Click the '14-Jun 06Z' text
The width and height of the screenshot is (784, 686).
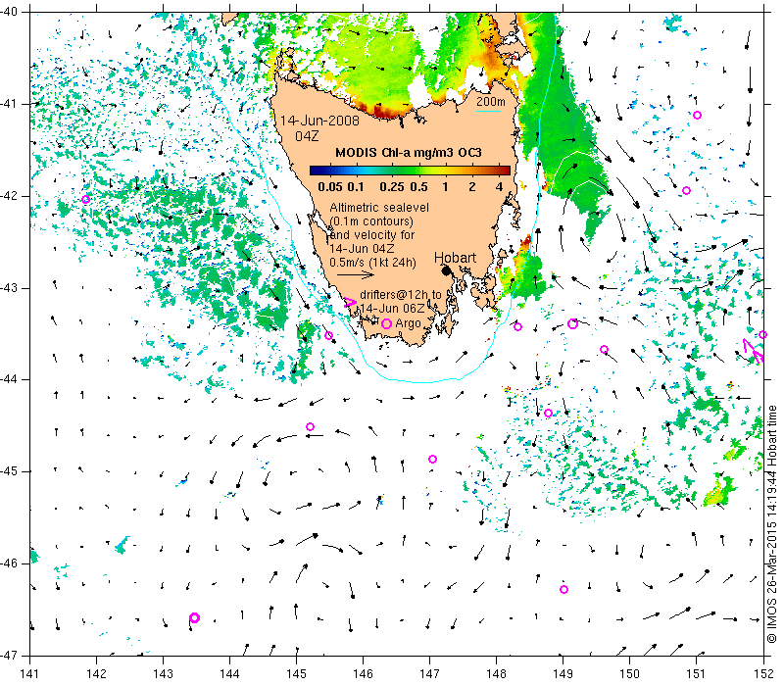click(x=392, y=308)
